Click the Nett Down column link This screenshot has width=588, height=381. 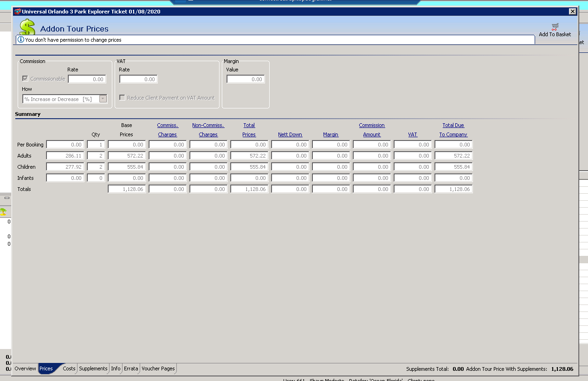coord(290,134)
